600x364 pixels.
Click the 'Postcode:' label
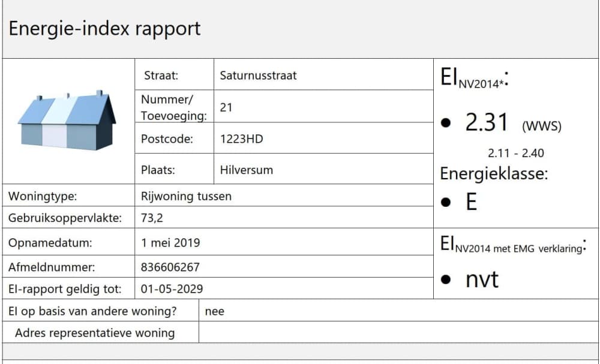pos(167,139)
